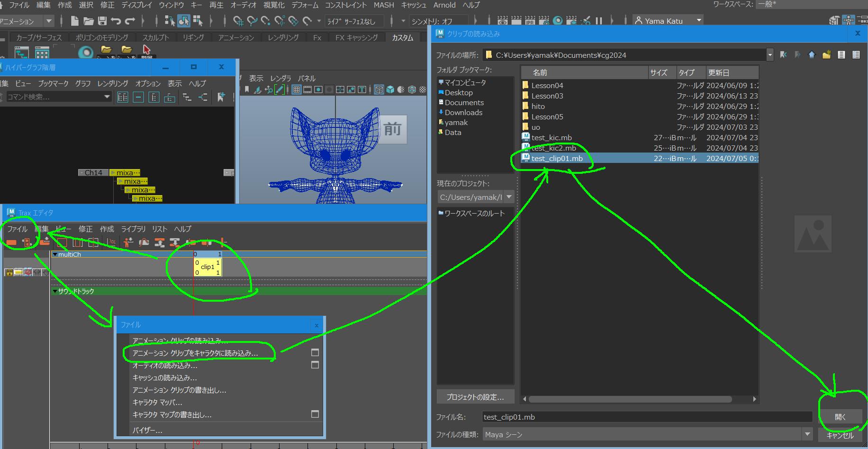The height and width of the screenshot is (449, 868).
Task: Toggle snap to grids icon
Action: (238, 21)
